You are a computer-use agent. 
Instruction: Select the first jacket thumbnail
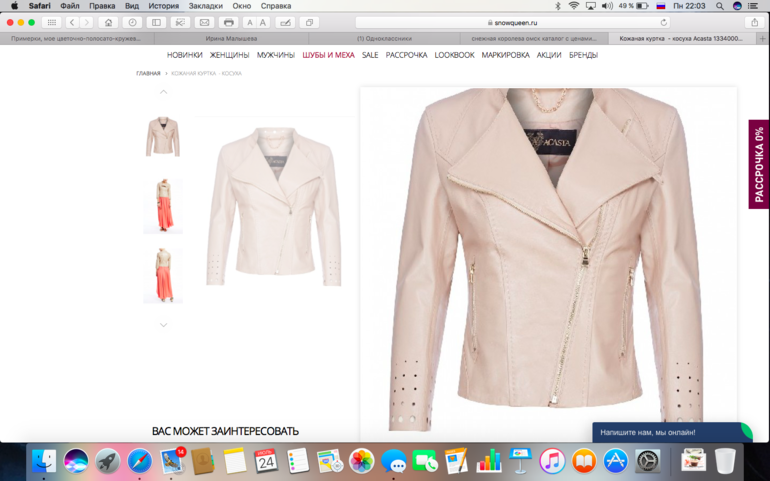163,137
